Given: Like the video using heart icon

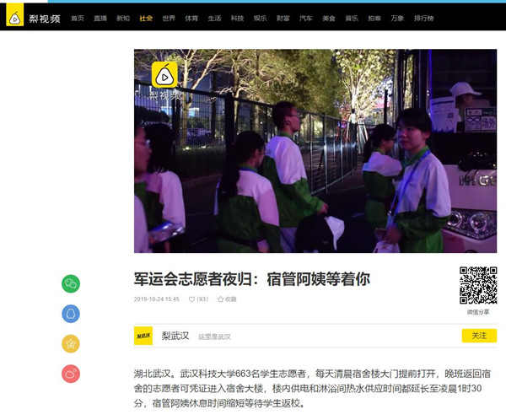Looking at the screenshot, I should [192, 299].
